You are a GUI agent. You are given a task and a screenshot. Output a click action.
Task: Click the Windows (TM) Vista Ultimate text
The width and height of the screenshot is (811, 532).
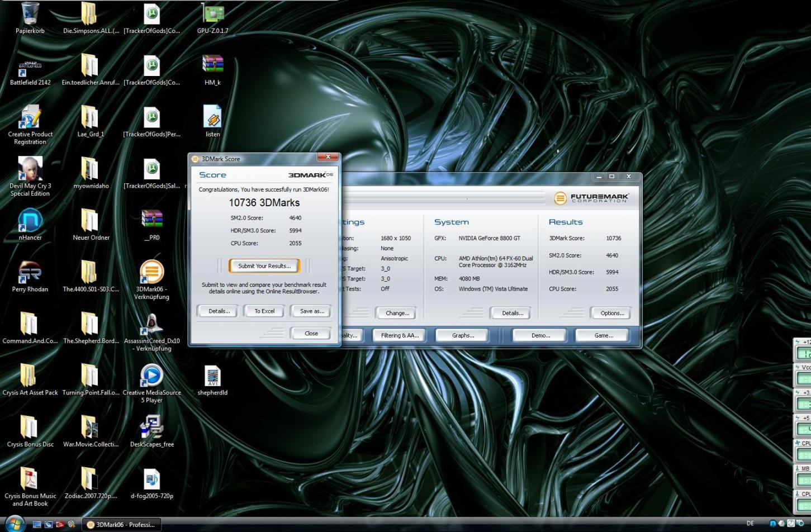click(493, 289)
